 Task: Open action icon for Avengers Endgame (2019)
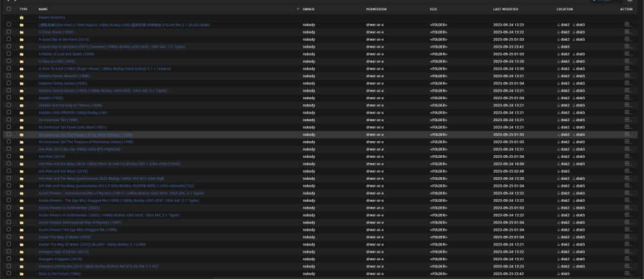(627, 259)
